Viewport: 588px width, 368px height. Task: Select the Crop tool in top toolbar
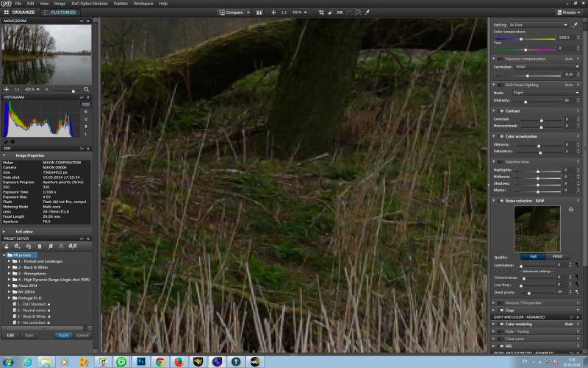pyautogui.click(x=321, y=13)
